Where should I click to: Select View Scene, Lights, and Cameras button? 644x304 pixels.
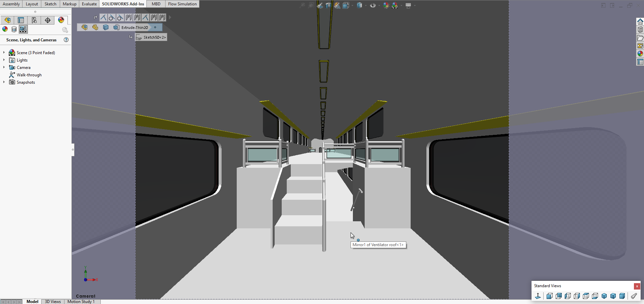coord(23,29)
